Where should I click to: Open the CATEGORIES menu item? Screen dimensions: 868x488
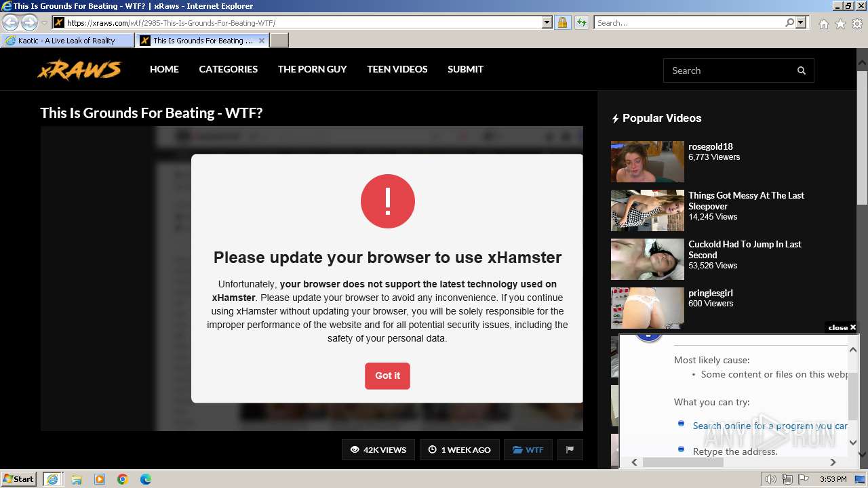229,69
